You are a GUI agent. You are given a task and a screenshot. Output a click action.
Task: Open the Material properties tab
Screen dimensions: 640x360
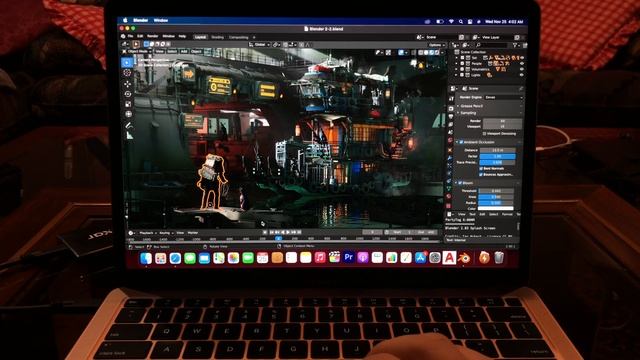coord(449,196)
